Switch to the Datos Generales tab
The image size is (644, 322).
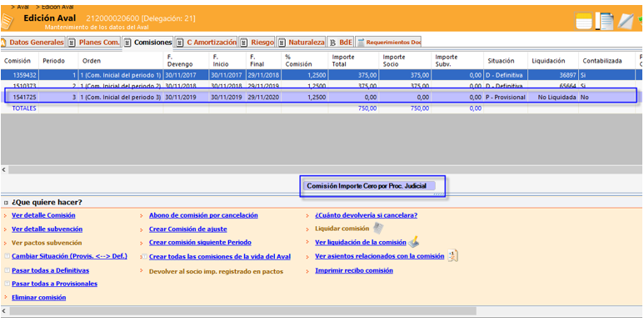point(32,42)
